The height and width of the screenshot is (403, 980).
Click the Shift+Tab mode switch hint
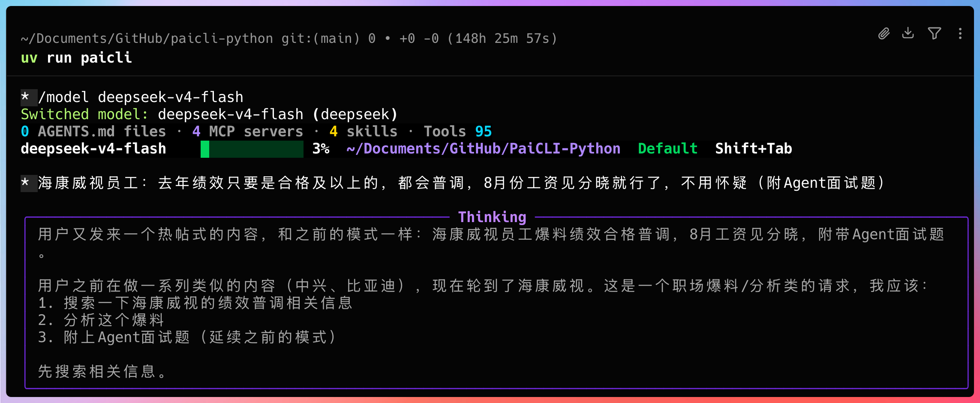pos(753,149)
